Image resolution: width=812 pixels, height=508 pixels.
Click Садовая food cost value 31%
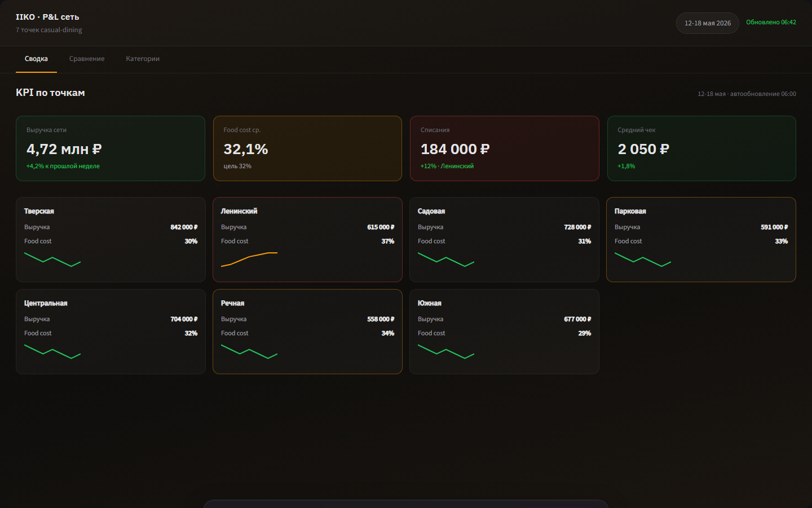coord(585,241)
